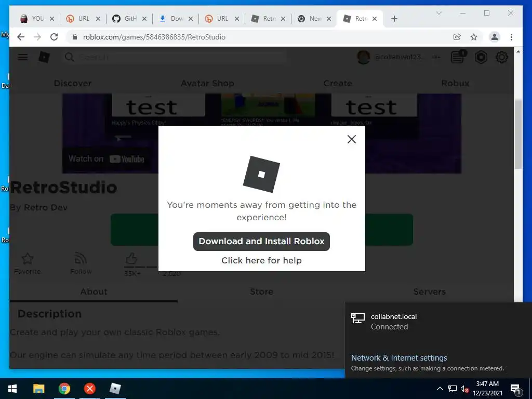
Task: Close the Roblox download dialog
Action: coord(352,139)
